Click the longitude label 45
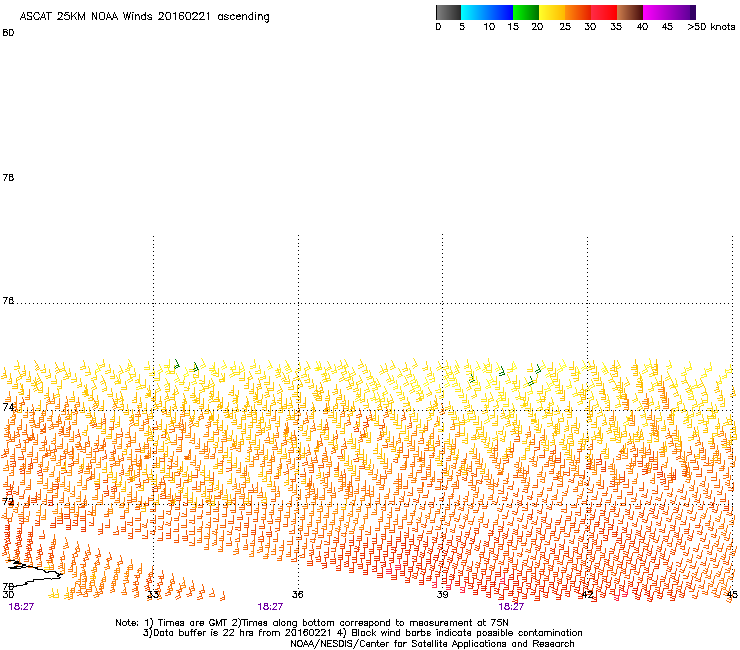740x650 pixels. [x=732, y=594]
